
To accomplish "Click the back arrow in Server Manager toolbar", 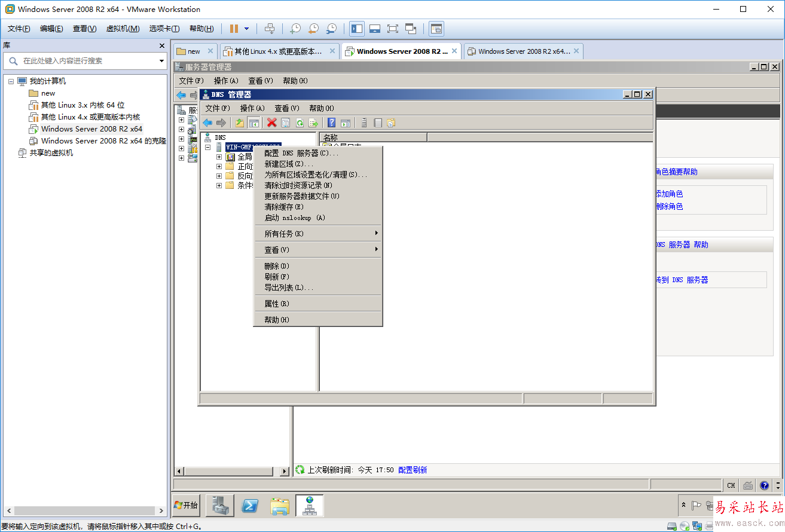I will (181, 95).
